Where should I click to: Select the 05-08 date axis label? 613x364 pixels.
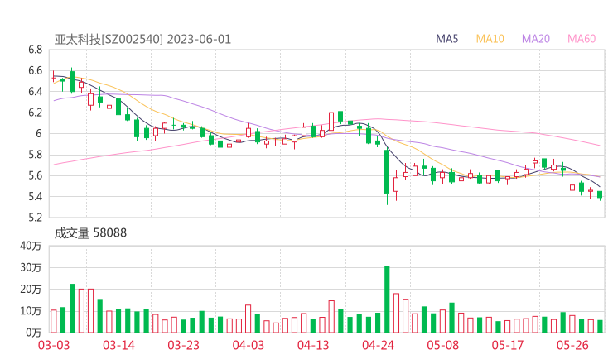coord(442,345)
